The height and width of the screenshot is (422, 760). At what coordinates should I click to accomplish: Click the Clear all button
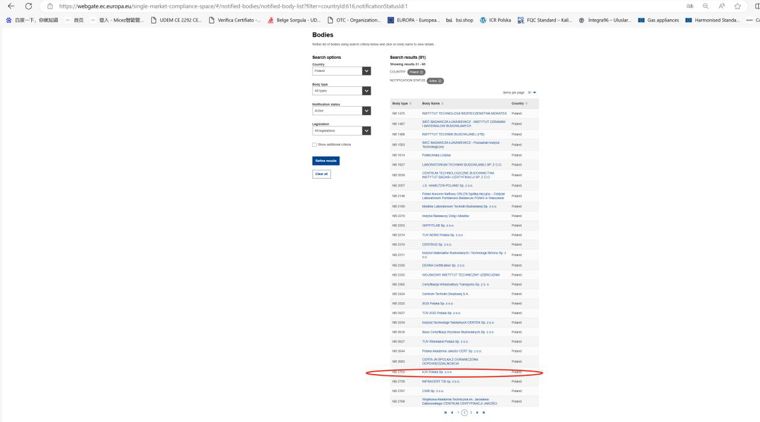pos(321,174)
